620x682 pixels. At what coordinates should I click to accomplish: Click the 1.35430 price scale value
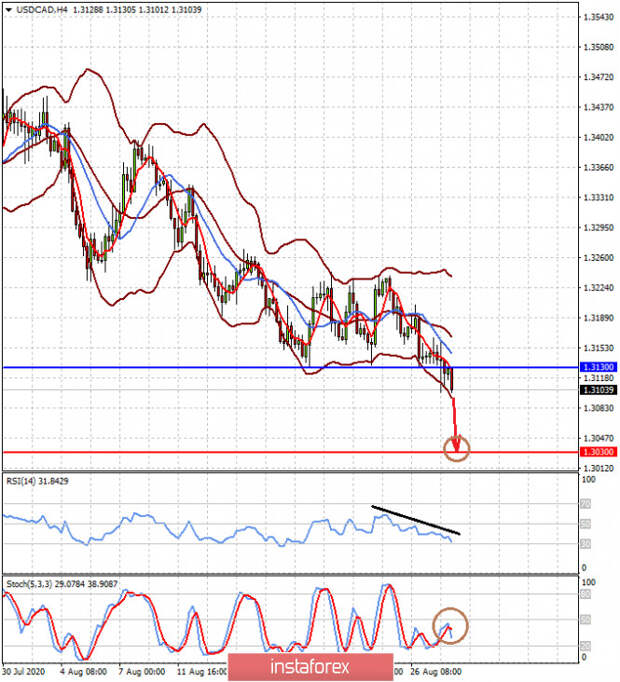pyautogui.click(x=598, y=17)
